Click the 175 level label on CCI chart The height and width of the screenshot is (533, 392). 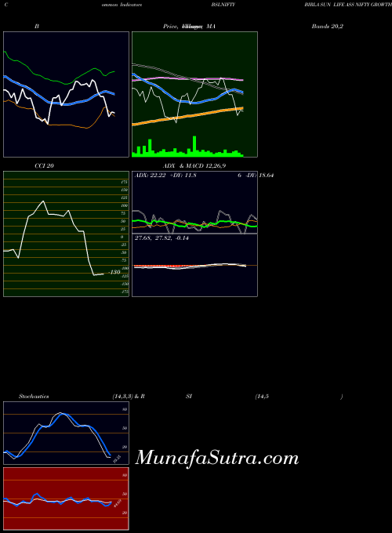point(124,182)
